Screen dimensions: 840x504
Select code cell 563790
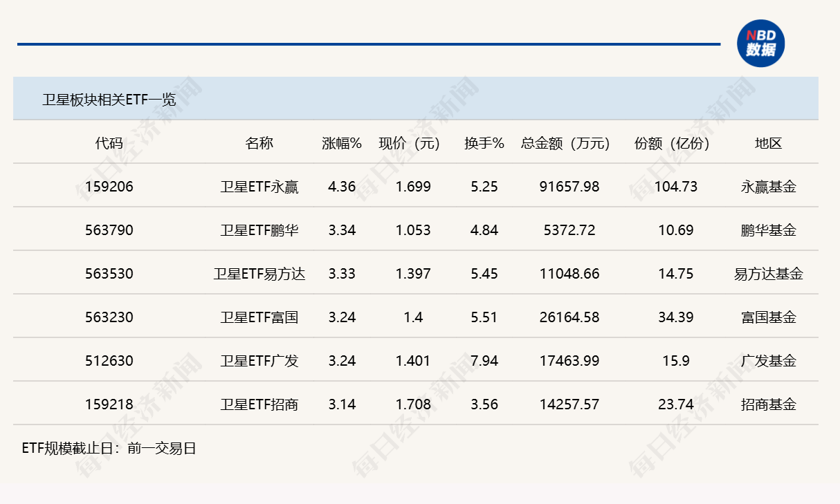coord(109,230)
